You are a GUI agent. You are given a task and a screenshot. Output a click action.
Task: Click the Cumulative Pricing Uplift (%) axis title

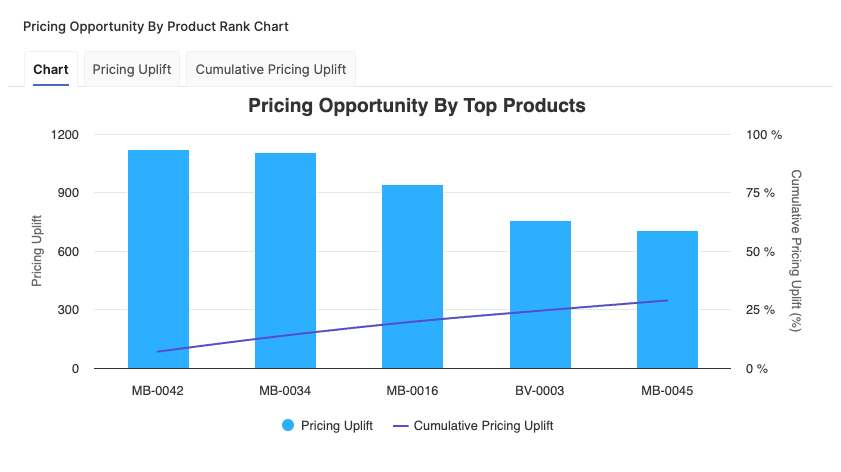pos(797,251)
